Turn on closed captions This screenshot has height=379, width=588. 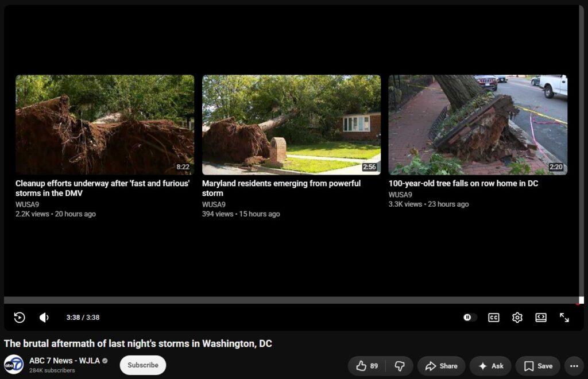click(x=493, y=318)
